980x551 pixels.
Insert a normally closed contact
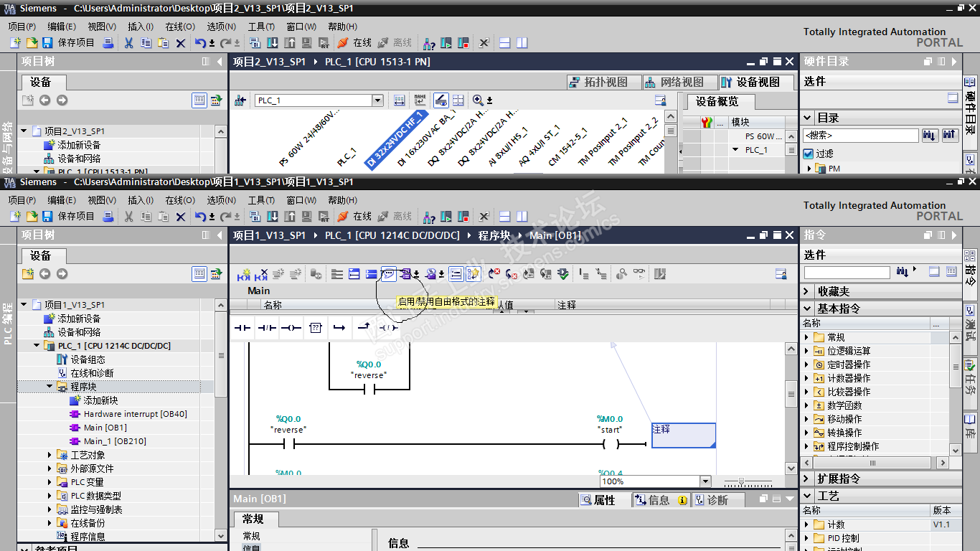tap(267, 328)
